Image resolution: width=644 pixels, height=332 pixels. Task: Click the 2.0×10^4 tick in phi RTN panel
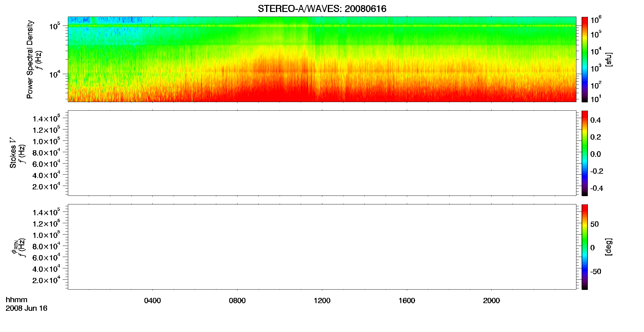[x=46, y=280]
